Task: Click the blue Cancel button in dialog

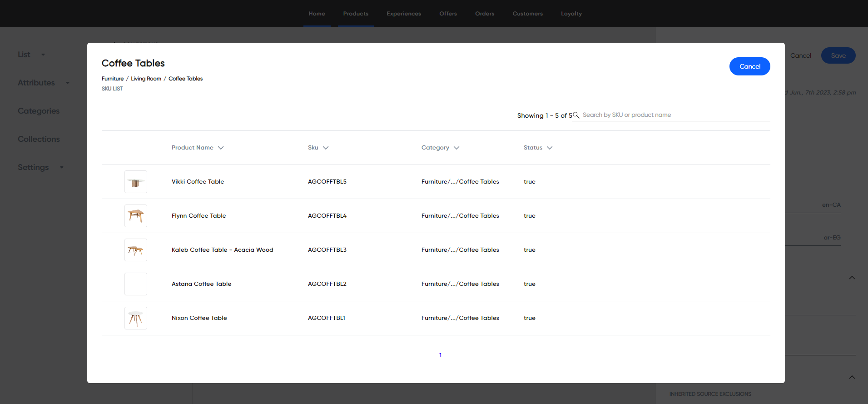Action: pos(750,66)
